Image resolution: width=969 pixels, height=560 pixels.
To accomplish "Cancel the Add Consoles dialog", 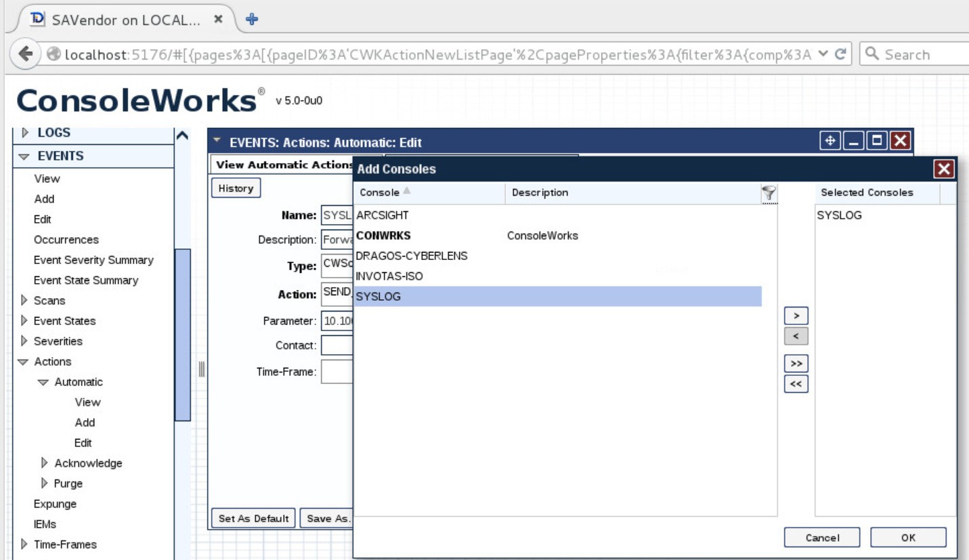I will [x=822, y=538].
